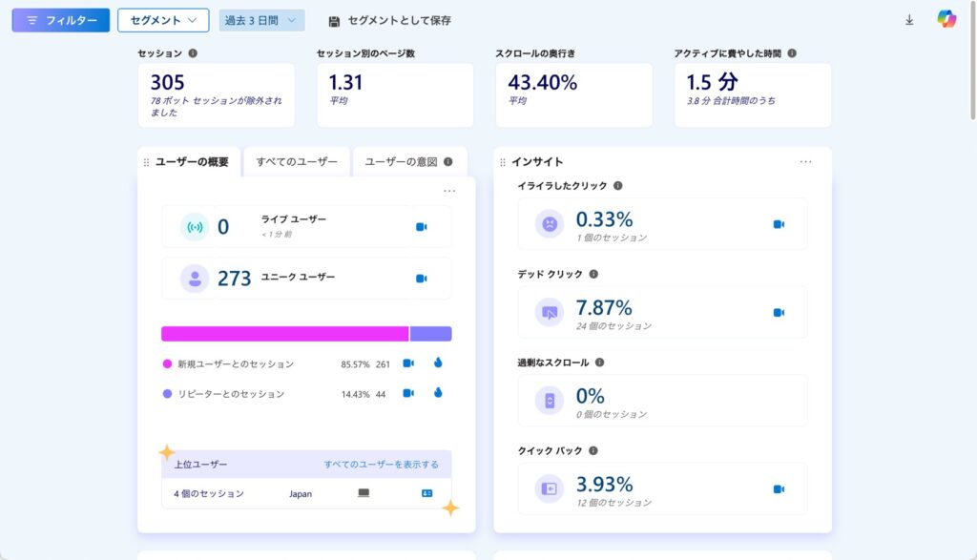View recordings for クイック バック
This screenshot has height=560, width=977.
[779, 489]
